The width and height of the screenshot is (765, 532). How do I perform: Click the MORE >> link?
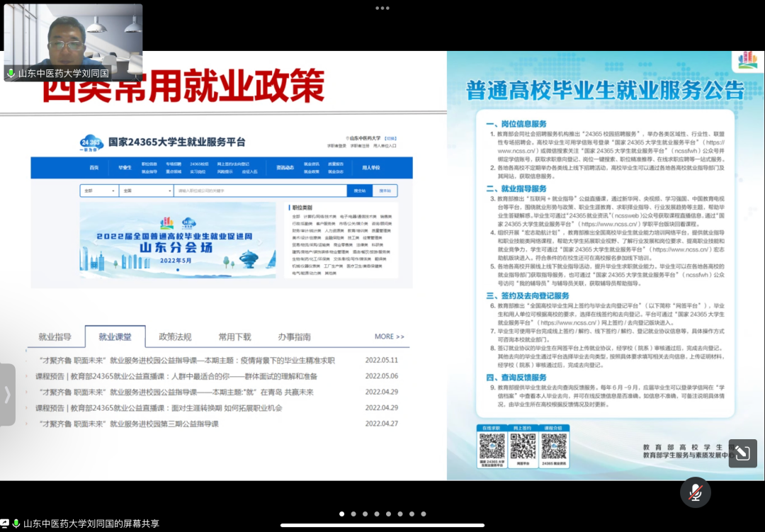click(x=389, y=336)
